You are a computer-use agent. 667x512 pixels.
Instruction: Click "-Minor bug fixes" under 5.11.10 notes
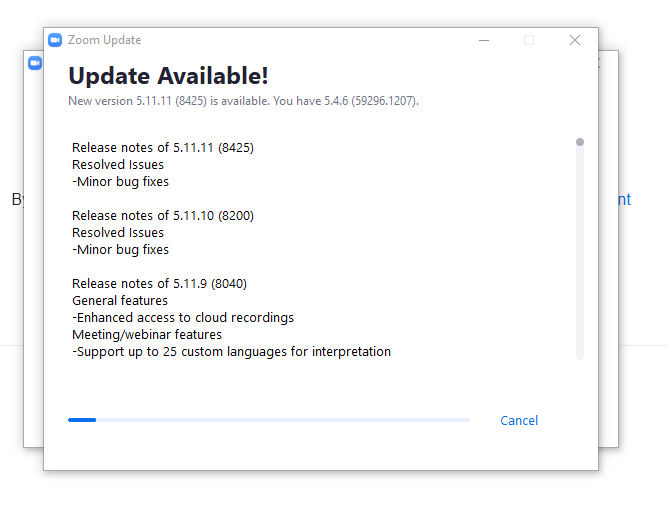coord(120,250)
